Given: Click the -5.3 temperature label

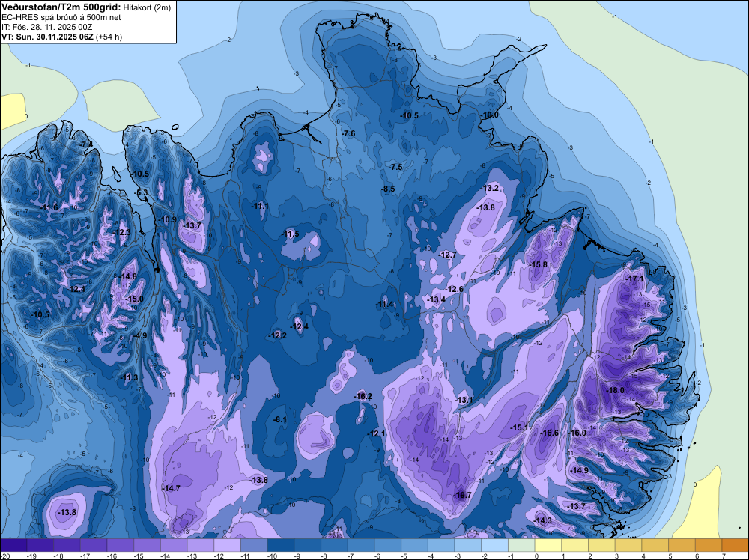Looking at the screenshot, I should coord(142,193).
